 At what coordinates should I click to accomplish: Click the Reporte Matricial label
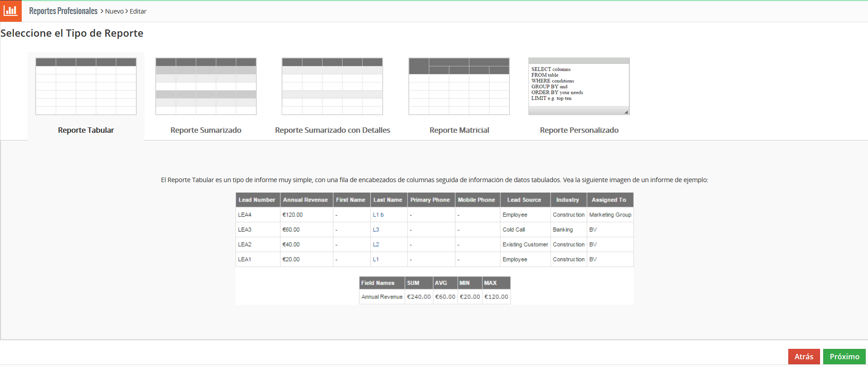[x=459, y=130]
